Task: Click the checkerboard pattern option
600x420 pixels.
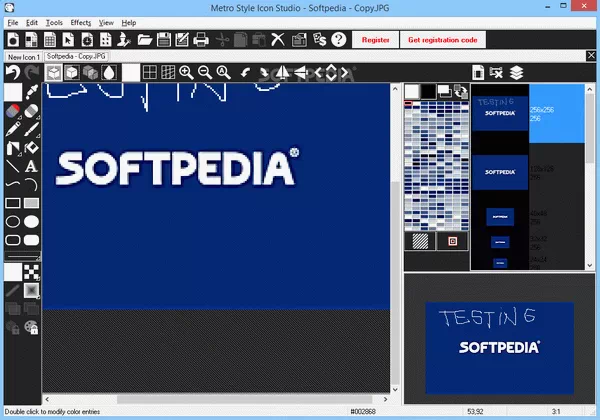Action: (31, 272)
